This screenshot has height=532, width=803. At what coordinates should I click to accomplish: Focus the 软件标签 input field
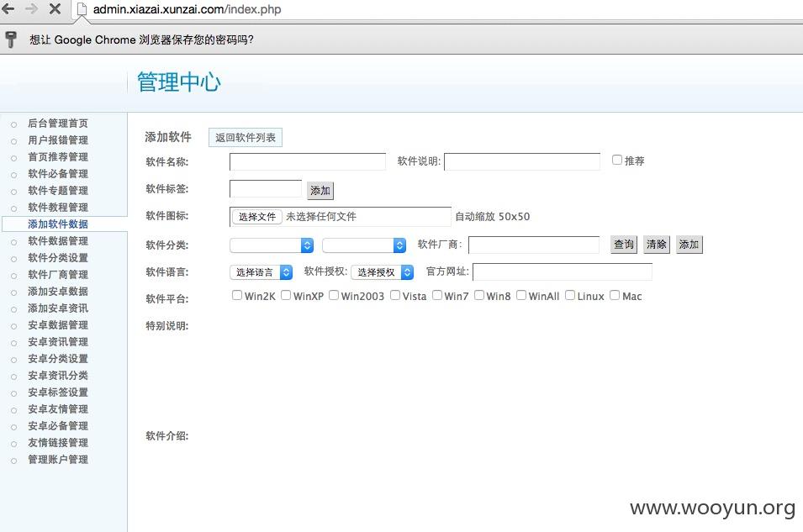[x=265, y=188]
